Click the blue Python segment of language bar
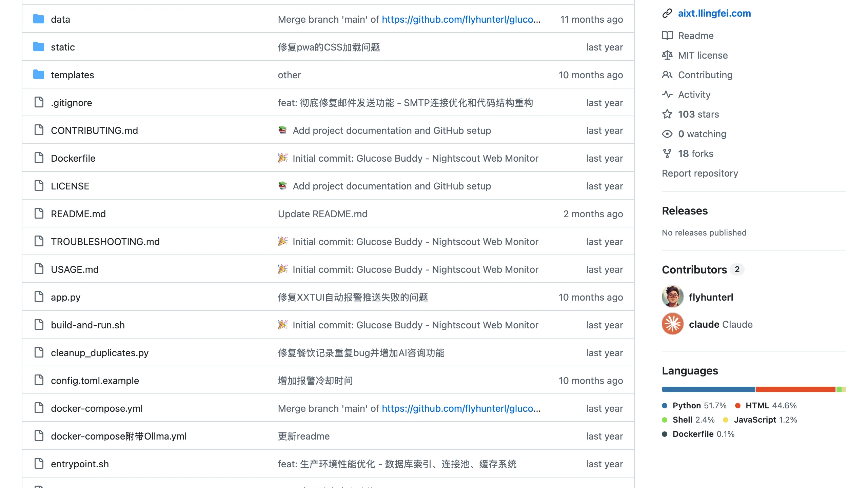 pos(708,389)
